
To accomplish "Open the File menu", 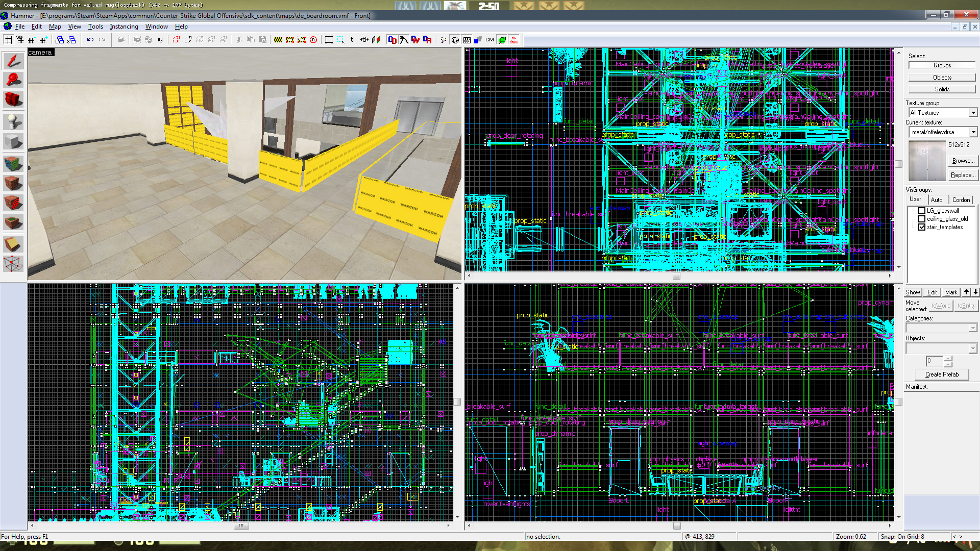I will click(x=19, y=27).
